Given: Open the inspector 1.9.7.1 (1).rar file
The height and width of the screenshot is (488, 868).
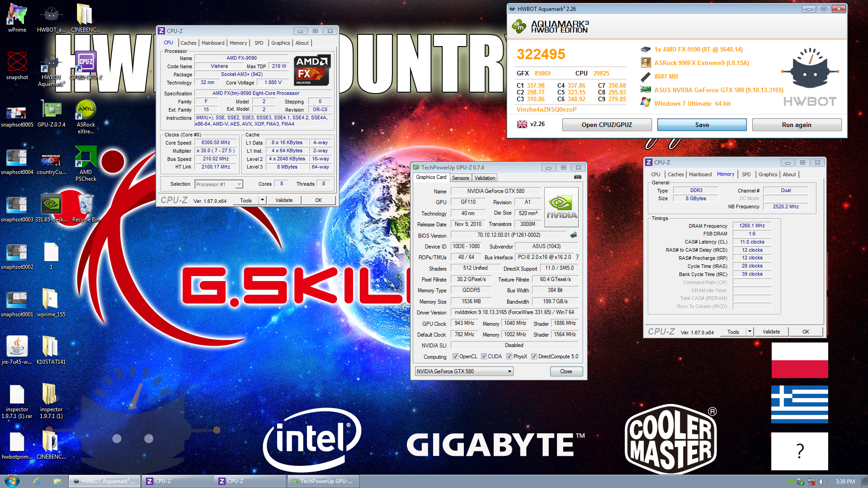Looking at the screenshot, I should (17, 401).
